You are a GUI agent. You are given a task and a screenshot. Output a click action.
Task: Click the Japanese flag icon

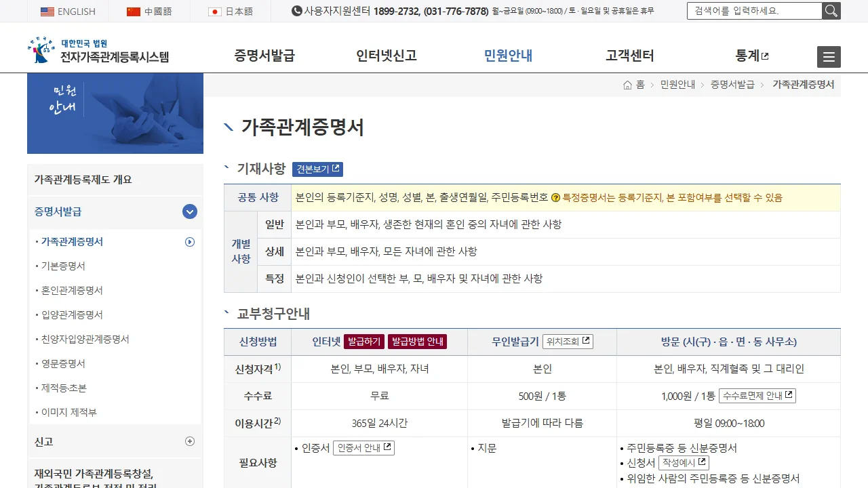215,12
